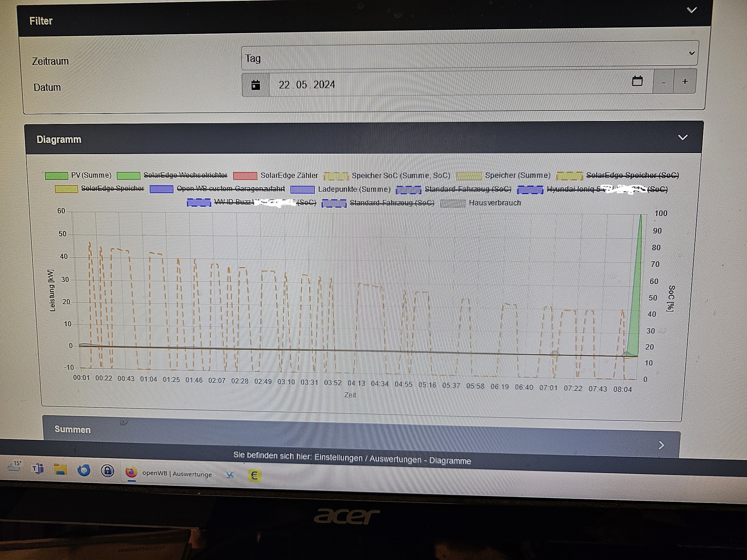Viewport: 747px width, 560px height.
Task: Click the 100 tick on SoC axis
Action: [661, 213]
